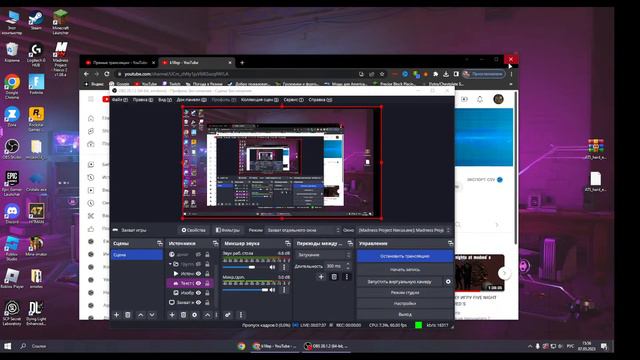The width and height of the screenshot is (640, 360).
Task: Undock the Audio Mixer panel
Action: pyautogui.click(x=288, y=243)
